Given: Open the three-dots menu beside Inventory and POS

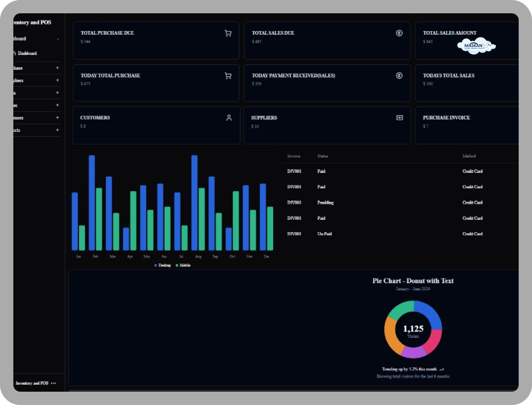Looking at the screenshot, I should (x=54, y=383).
